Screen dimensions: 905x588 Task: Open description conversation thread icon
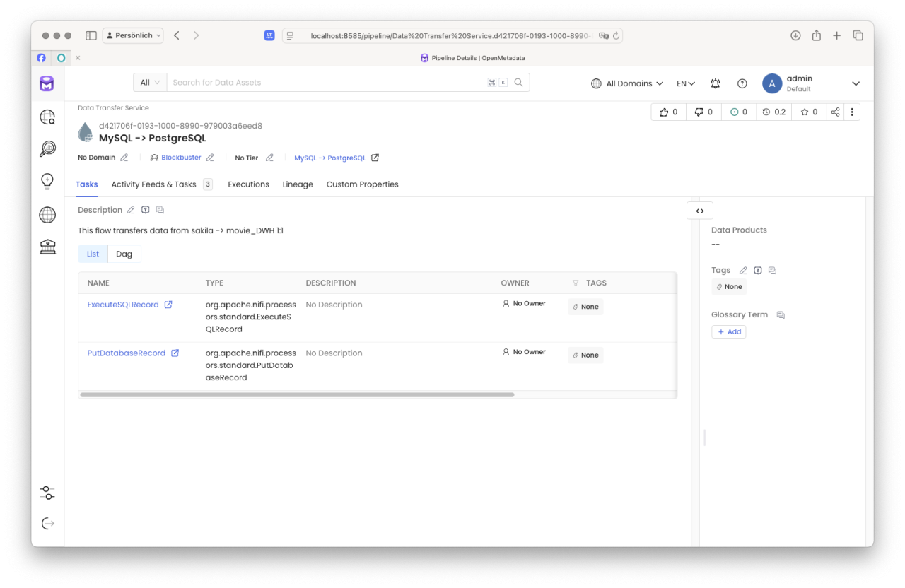[160, 210]
